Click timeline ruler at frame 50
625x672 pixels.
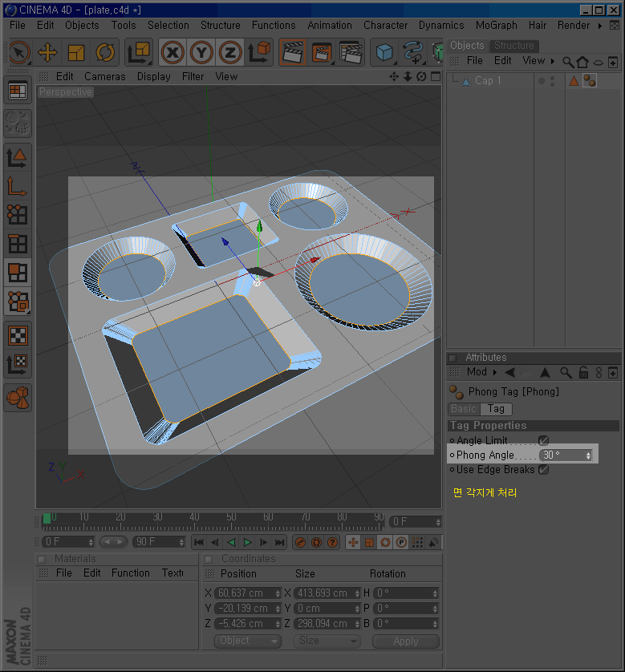(231, 521)
